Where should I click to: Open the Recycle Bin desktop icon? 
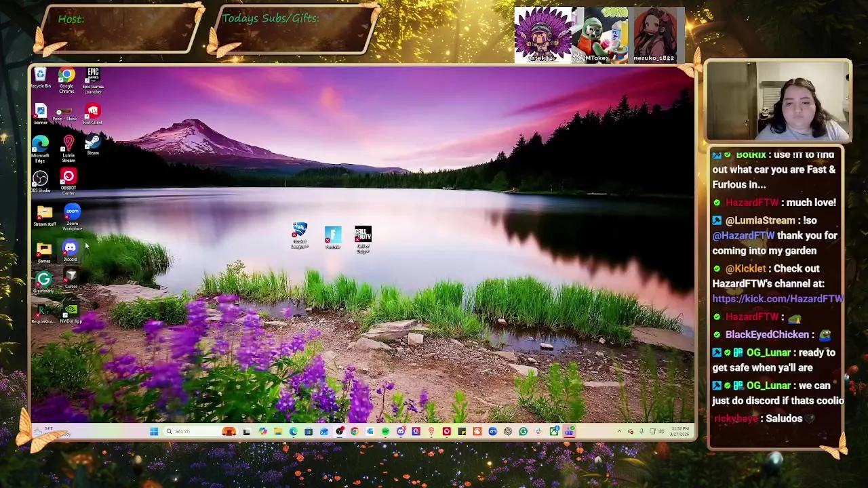pos(41,78)
